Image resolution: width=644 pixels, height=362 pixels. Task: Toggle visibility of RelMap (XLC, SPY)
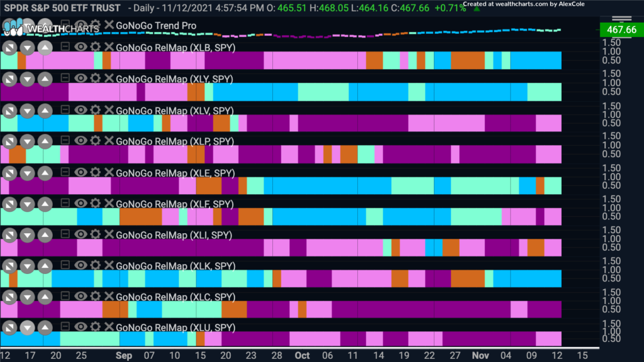[80, 296]
